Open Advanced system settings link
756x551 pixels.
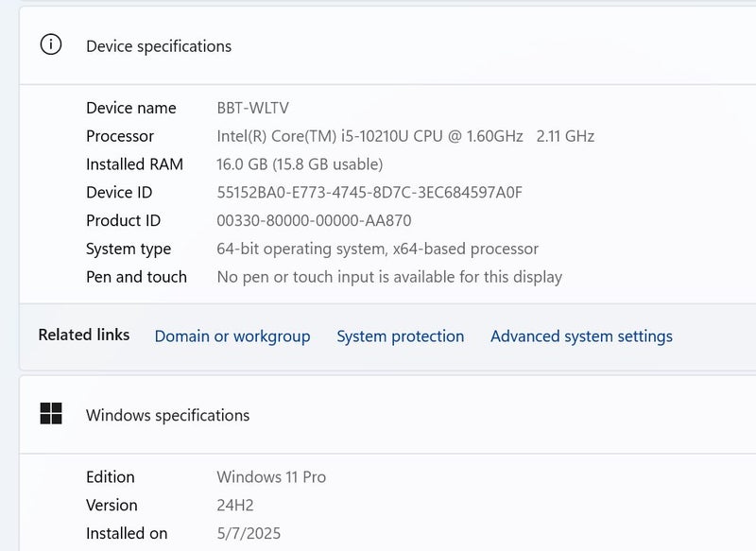pyautogui.click(x=581, y=336)
